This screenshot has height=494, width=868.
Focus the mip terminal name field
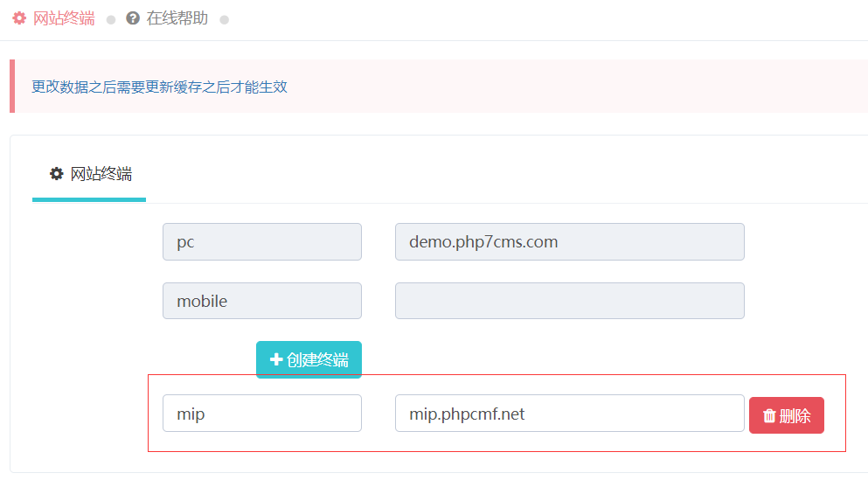[x=262, y=414]
